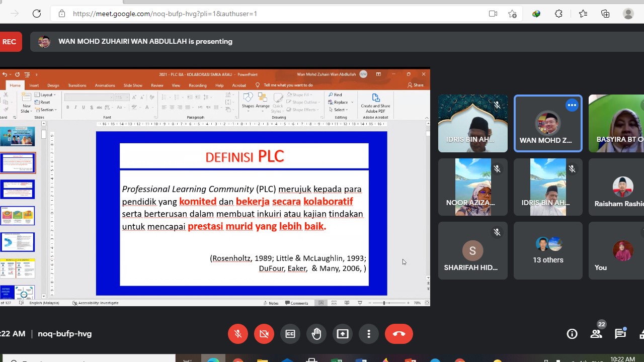Open meeting details info icon
This screenshot has height=362, width=644.
coord(572,334)
